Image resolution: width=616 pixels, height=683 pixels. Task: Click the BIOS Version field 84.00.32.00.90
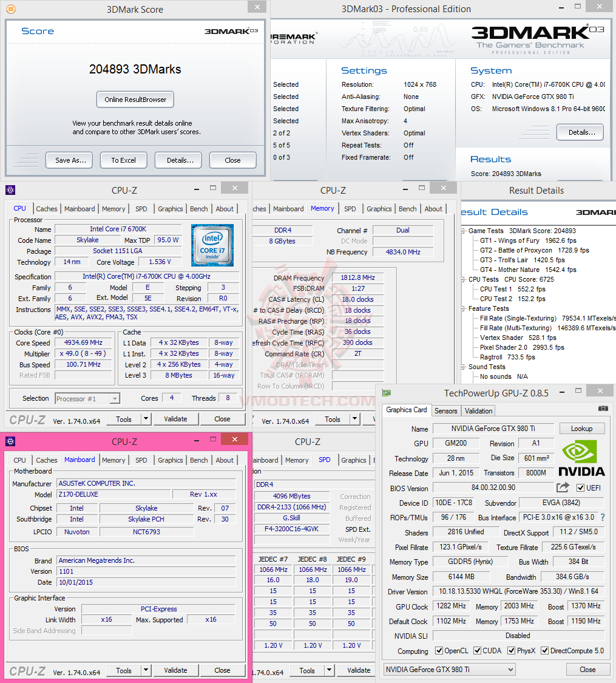pos(493,488)
